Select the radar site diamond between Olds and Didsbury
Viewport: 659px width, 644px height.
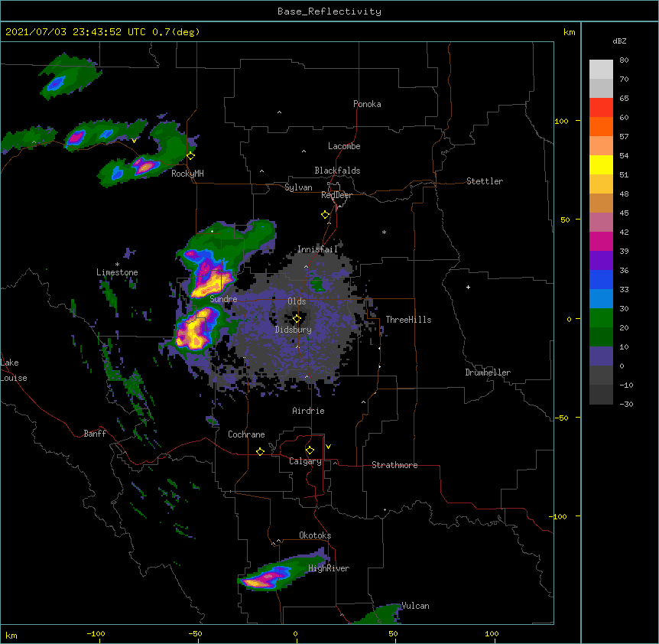[297, 319]
